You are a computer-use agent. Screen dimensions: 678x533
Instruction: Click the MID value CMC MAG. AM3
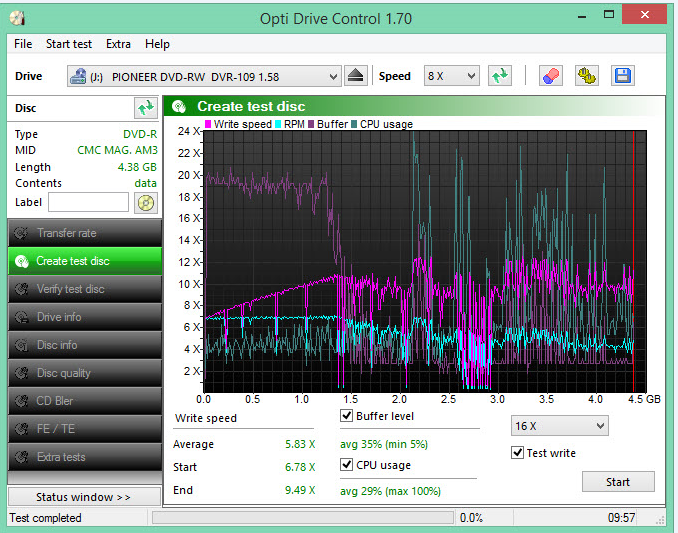click(x=117, y=150)
